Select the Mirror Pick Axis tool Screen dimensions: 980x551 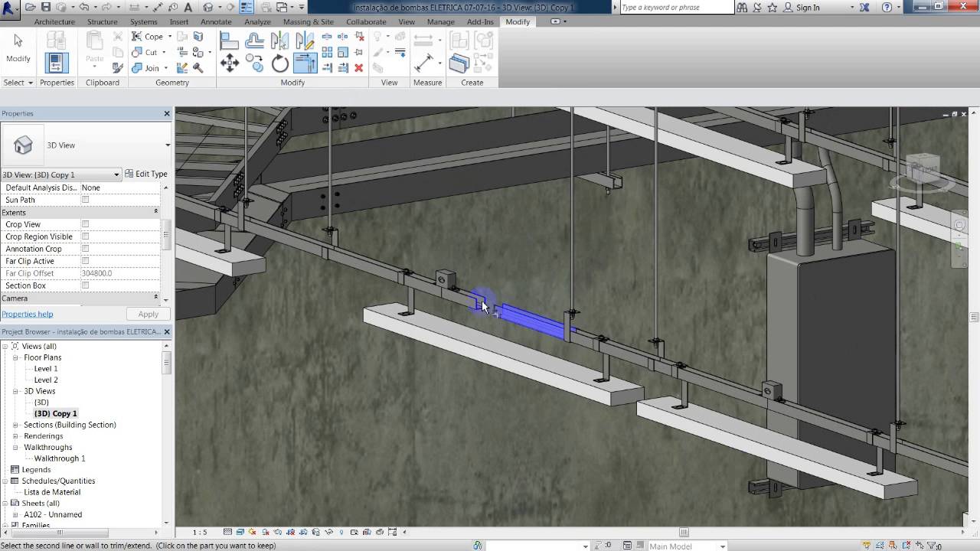(280, 41)
